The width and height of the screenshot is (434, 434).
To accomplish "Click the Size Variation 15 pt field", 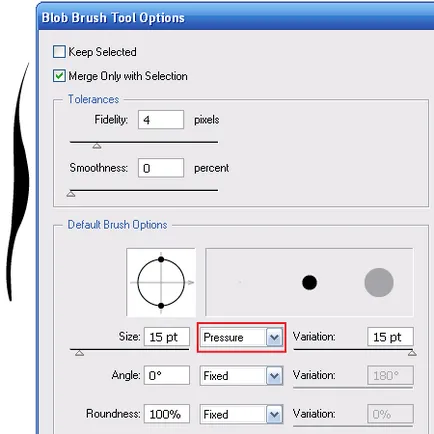I will tap(390, 337).
